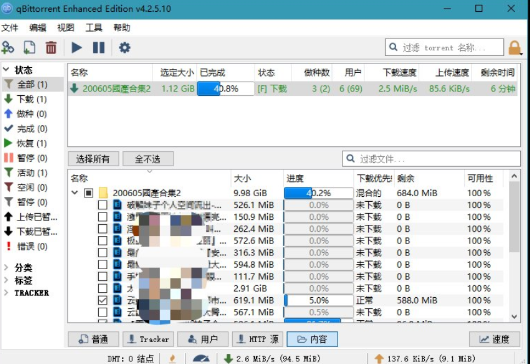
Task: Collapse the 状态 section
Action: point(6,69)
